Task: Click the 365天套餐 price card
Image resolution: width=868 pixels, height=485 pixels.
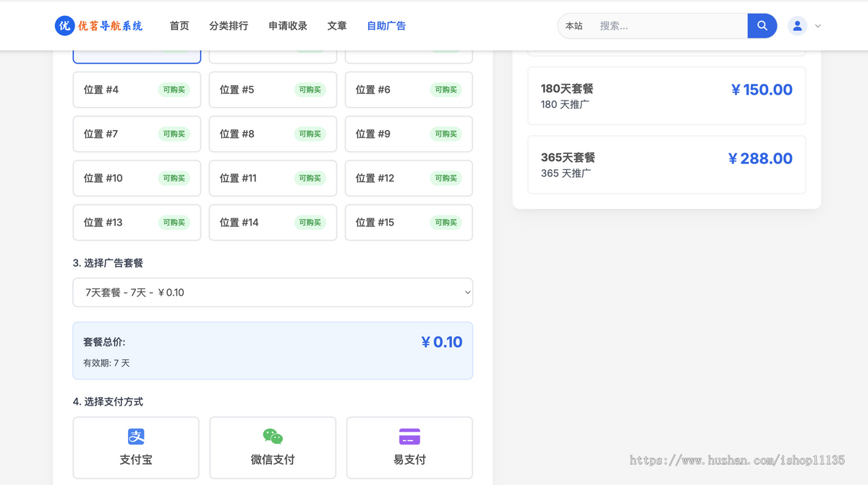Action: (x=666, y=165)
